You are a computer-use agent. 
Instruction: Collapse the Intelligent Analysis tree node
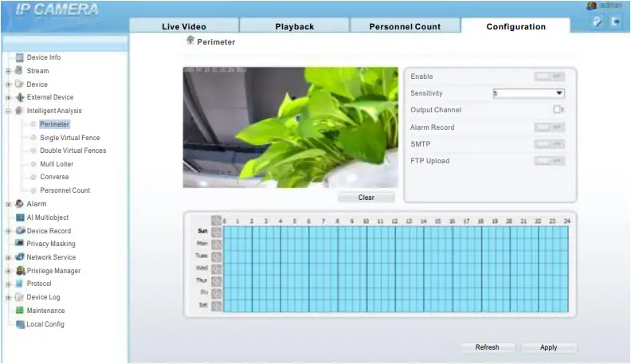point(8,111)
